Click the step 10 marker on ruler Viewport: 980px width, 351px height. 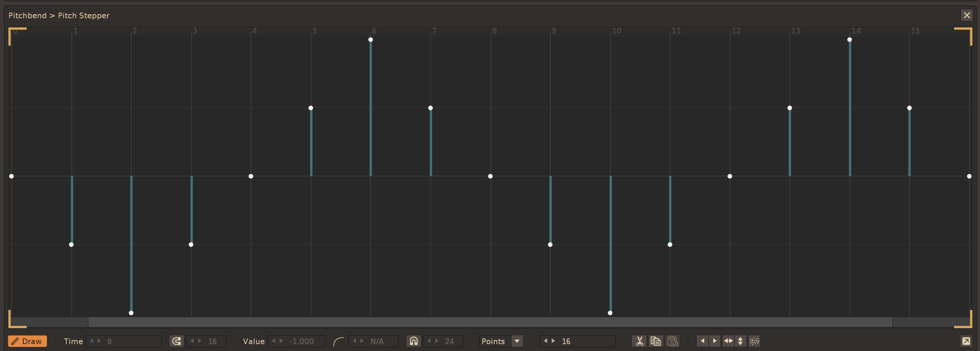[x=616, y=31]
